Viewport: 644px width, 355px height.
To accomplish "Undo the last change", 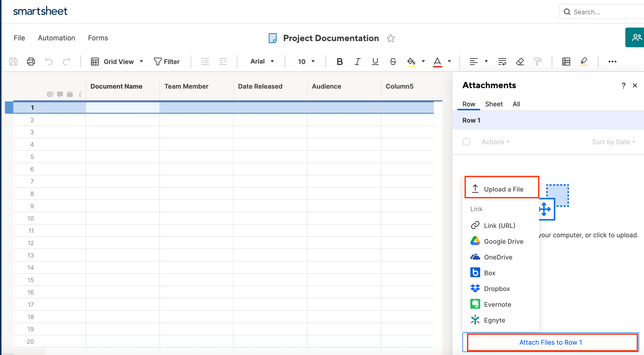I will click(48, 61).
